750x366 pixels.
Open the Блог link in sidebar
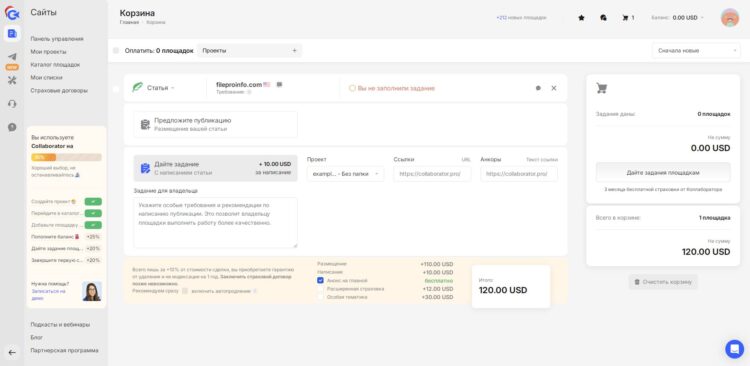coord(36,337)
